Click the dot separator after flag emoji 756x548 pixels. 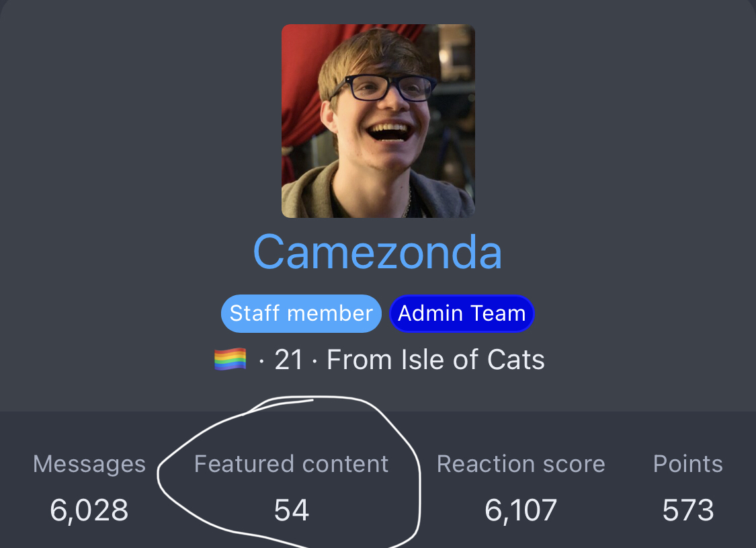(261, 360)
